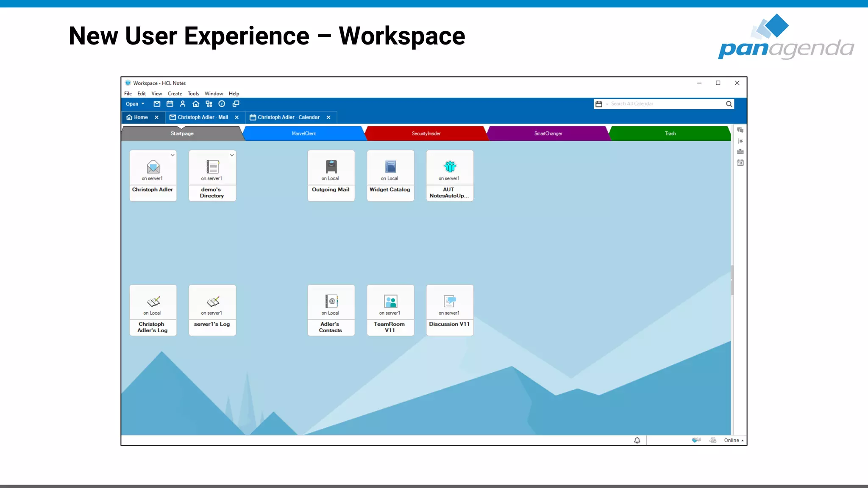Close the Christoph Adler - Calendar tab
The image size is (868, 488).
click(x=328, y=117)
